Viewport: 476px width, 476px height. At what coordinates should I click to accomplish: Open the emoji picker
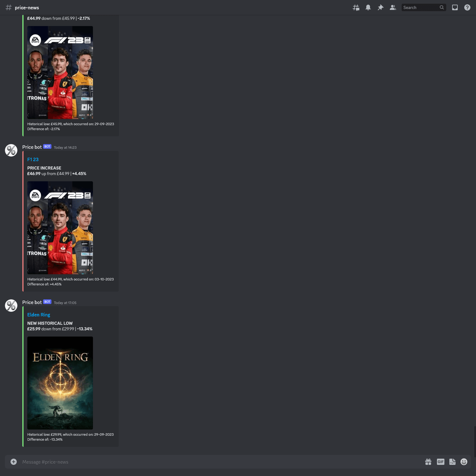pos(464,462)
